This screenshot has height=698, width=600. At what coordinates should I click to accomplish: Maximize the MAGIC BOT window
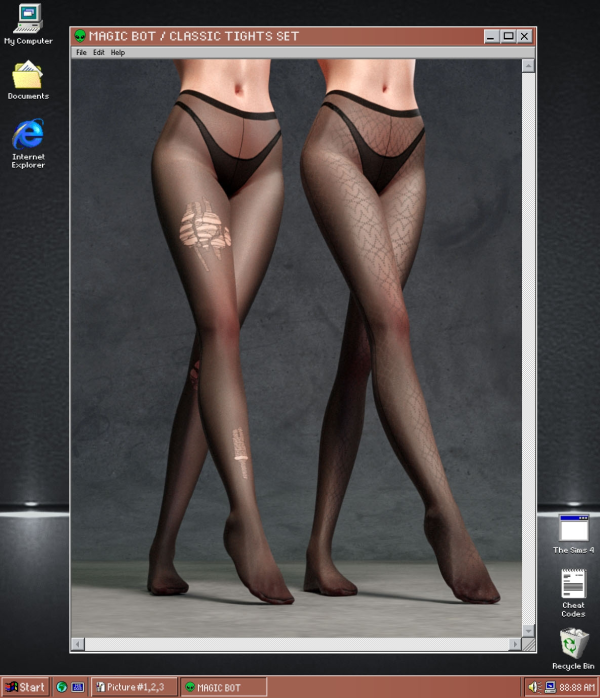point(508,37)
